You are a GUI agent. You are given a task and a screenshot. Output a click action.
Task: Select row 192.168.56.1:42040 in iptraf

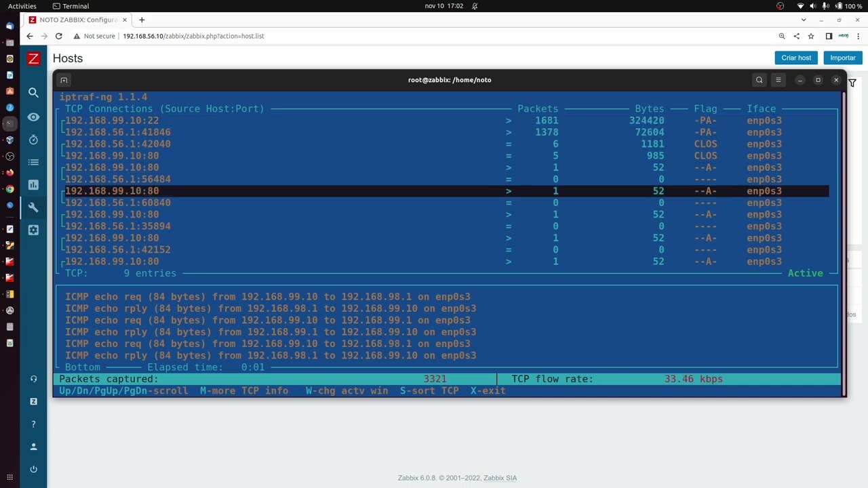pos(447,144)
